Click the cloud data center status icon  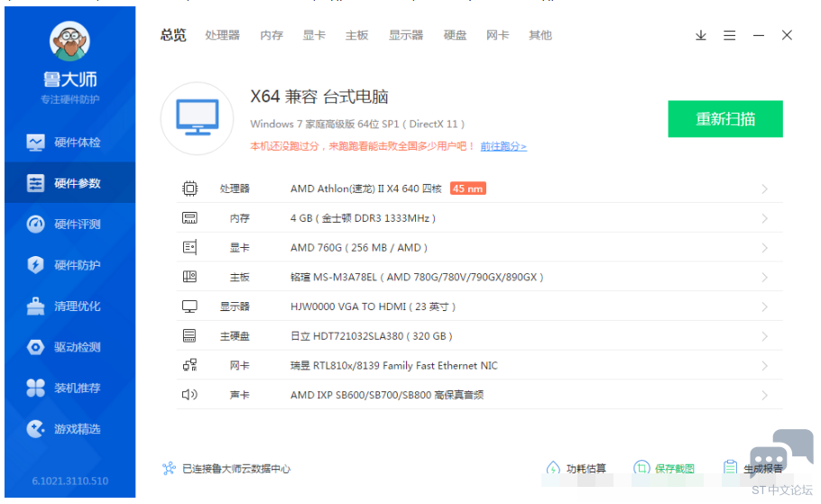(169, 469)
